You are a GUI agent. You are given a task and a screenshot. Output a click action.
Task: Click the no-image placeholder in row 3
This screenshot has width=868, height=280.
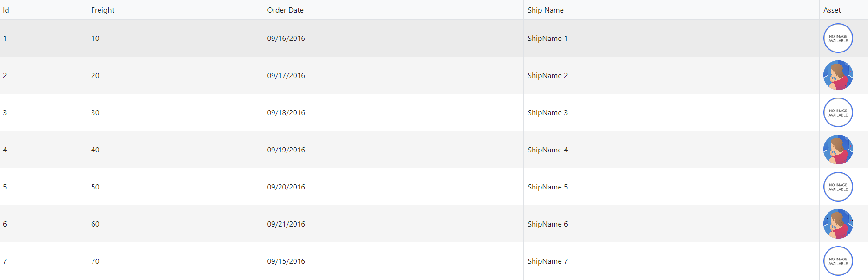pos(838,112)
